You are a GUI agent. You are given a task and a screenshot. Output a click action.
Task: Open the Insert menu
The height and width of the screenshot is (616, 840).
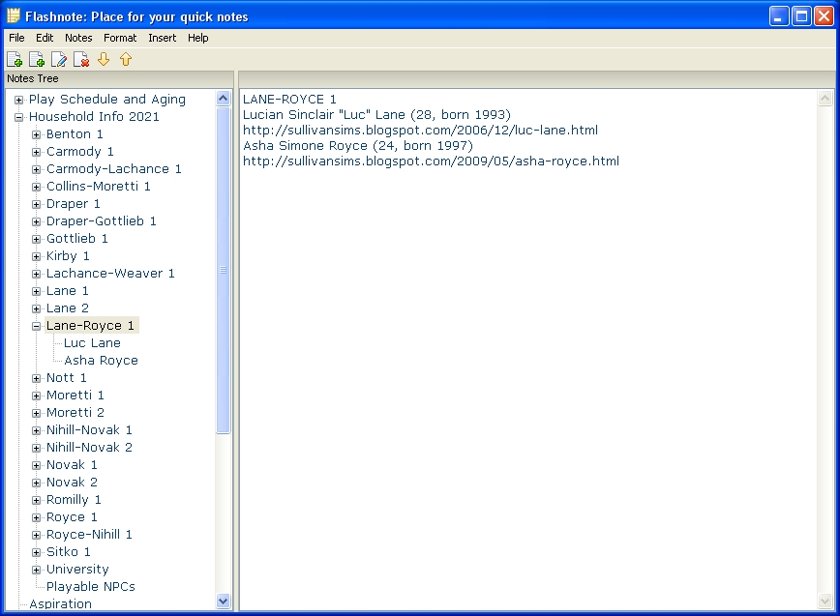tap(162, 38)
